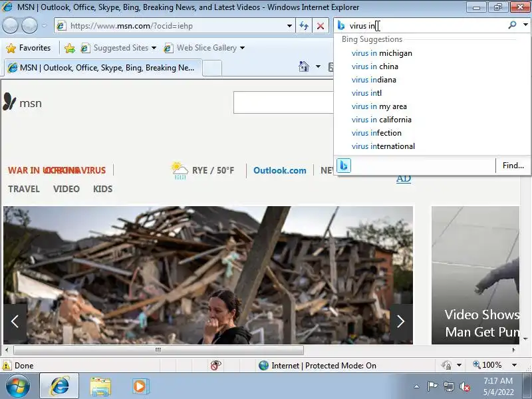The image size is (532, 399).
Task: Show next slide in news carousel
Action: tap(401, 321)
